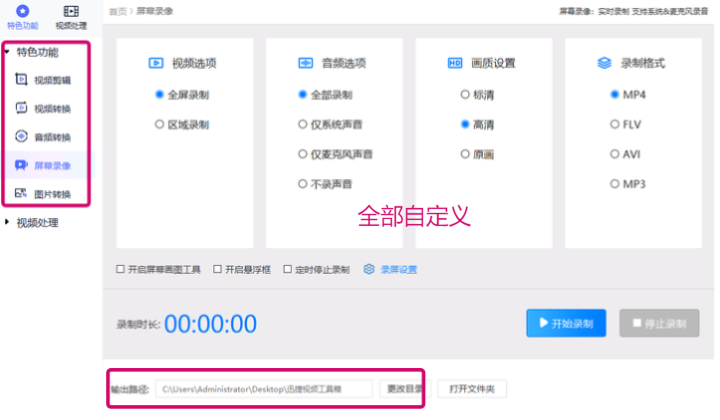Click the 更改目录 button
720x420 pixels.
tap(405, 389)
